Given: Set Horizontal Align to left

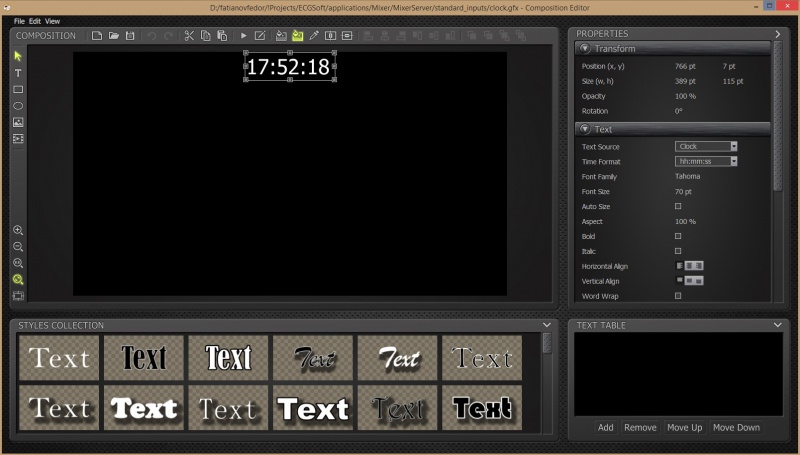Looking at the screenshot, I should pos(679,266).
